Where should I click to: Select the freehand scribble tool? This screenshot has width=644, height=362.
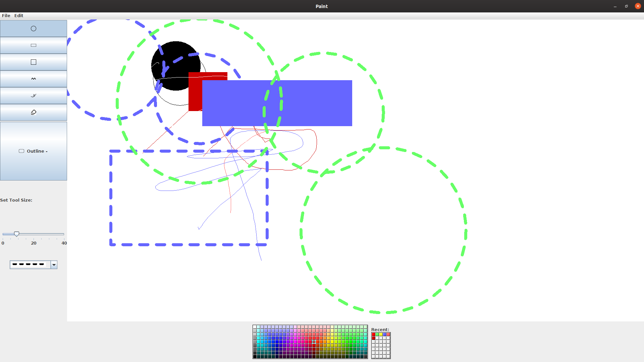tap(33, 96)
